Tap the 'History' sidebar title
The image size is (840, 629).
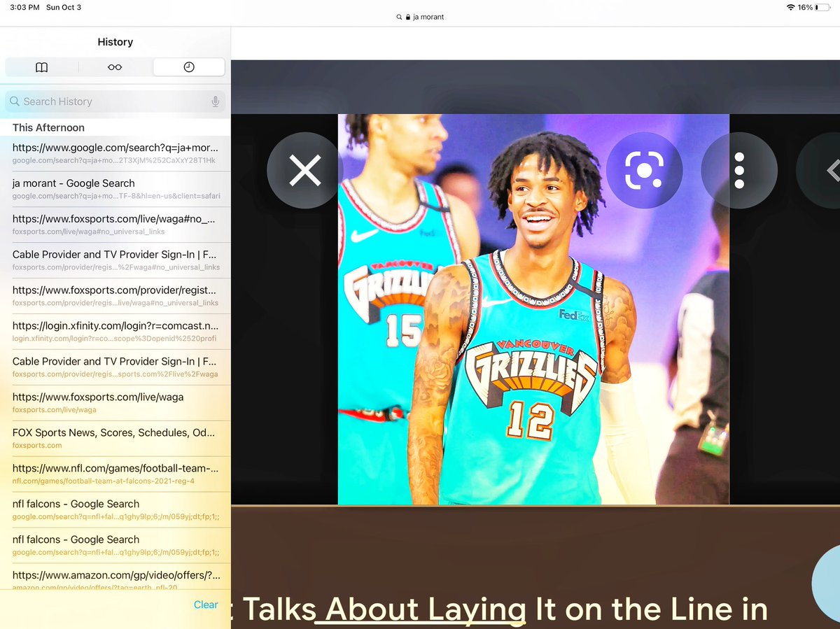pos(115,42)
